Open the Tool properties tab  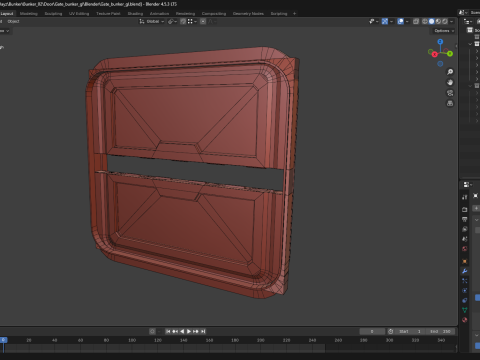click(465, 197)
